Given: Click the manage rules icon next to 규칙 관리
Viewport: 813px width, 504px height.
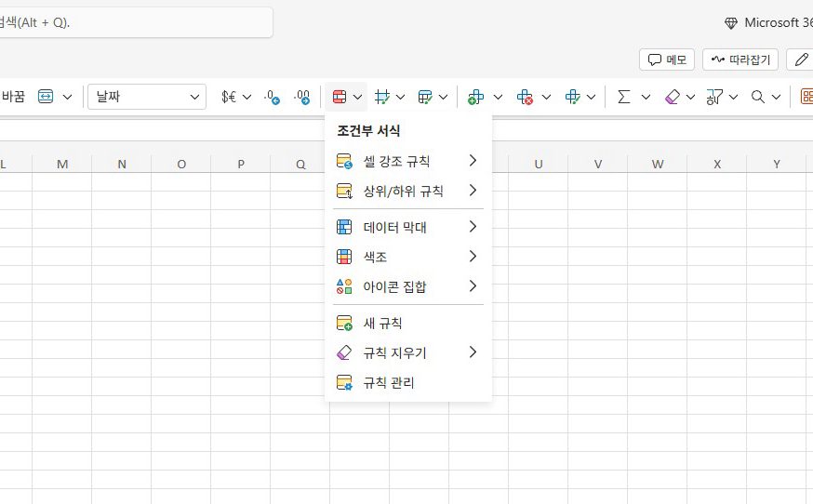Looking at the screenshot, I should coord(344,383).
